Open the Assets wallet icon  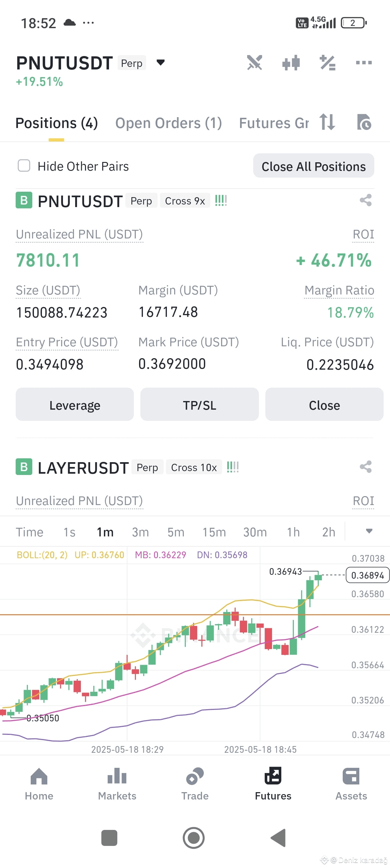coord(351,776)
